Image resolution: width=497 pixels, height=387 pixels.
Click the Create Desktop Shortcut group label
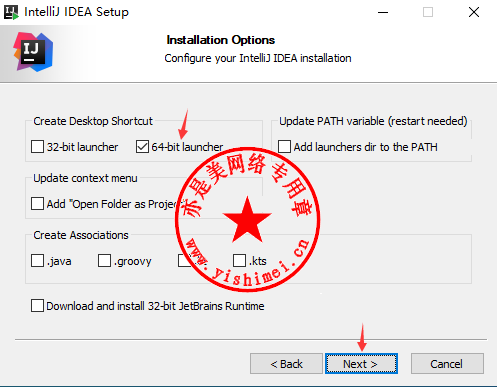click(x=93, y=121)
